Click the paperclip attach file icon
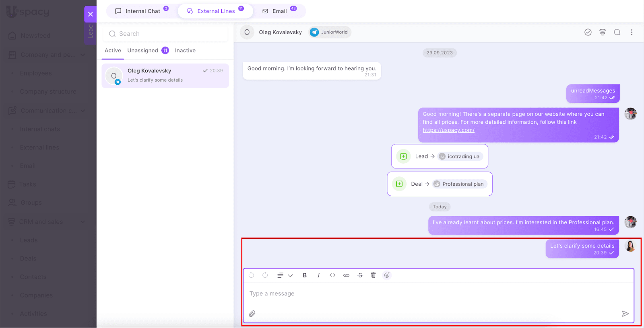 click(x=252, y=314)
